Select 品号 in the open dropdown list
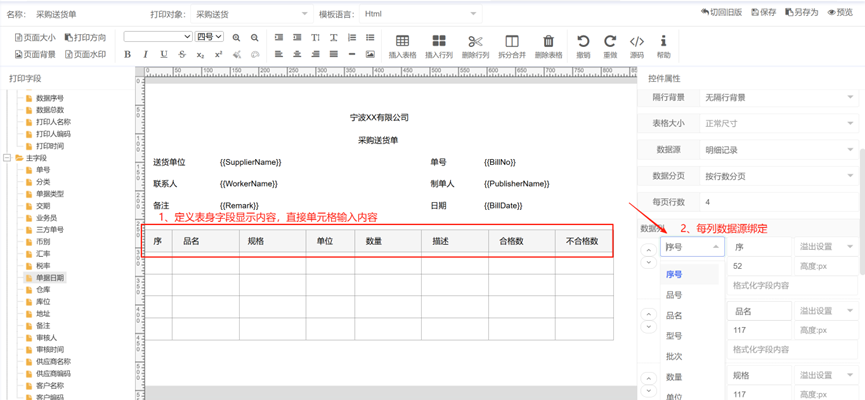The width and height of the screenshot is (865, 400). click(674, 295)
